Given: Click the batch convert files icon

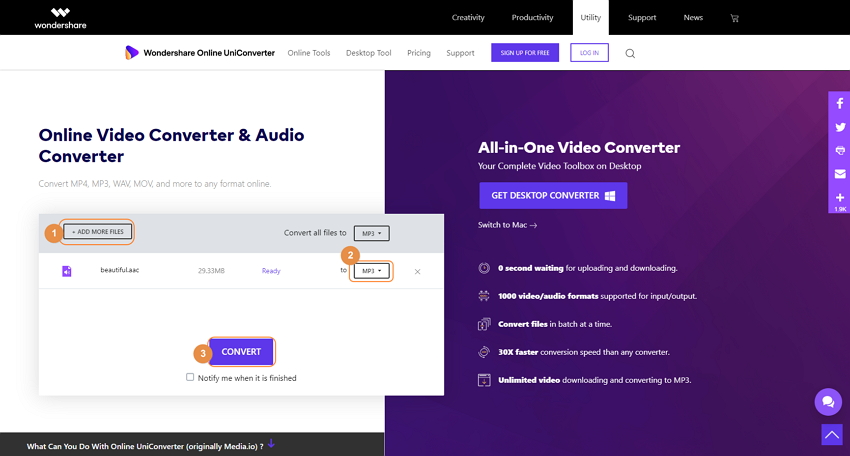Looking at the screenshot, I should click(484, 324).
